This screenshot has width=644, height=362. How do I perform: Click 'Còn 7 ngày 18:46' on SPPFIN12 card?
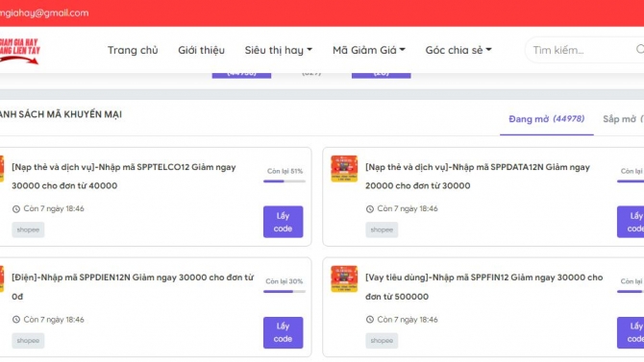408,320
